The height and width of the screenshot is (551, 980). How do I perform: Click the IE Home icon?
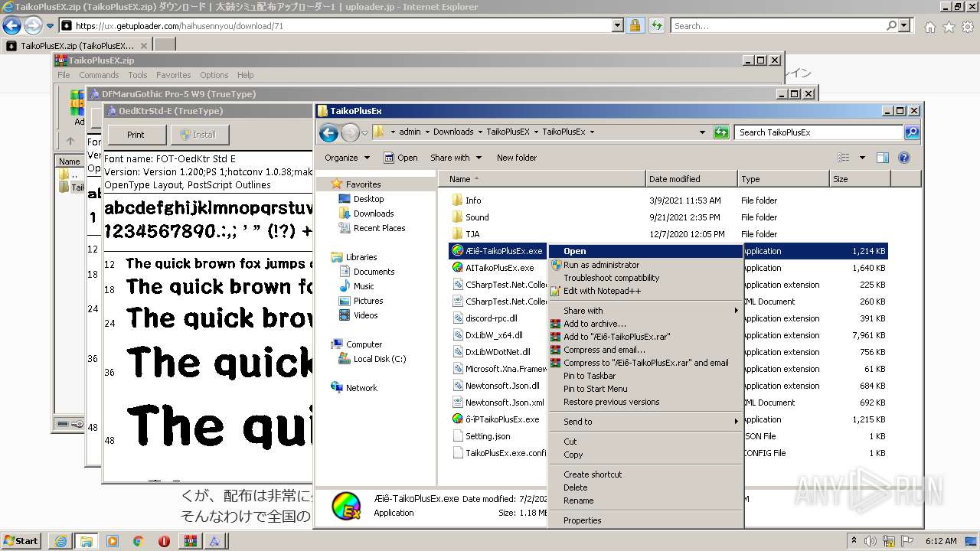(x=929, y=27)
